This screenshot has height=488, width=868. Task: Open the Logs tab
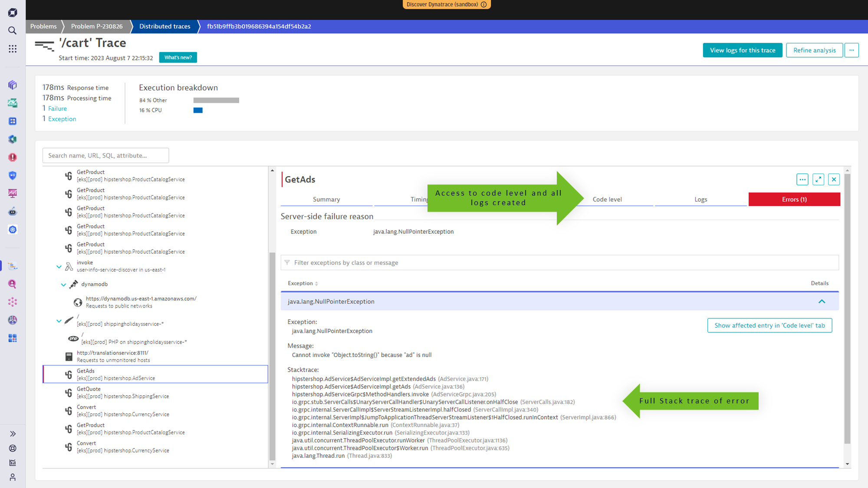(x=700, y=200)
